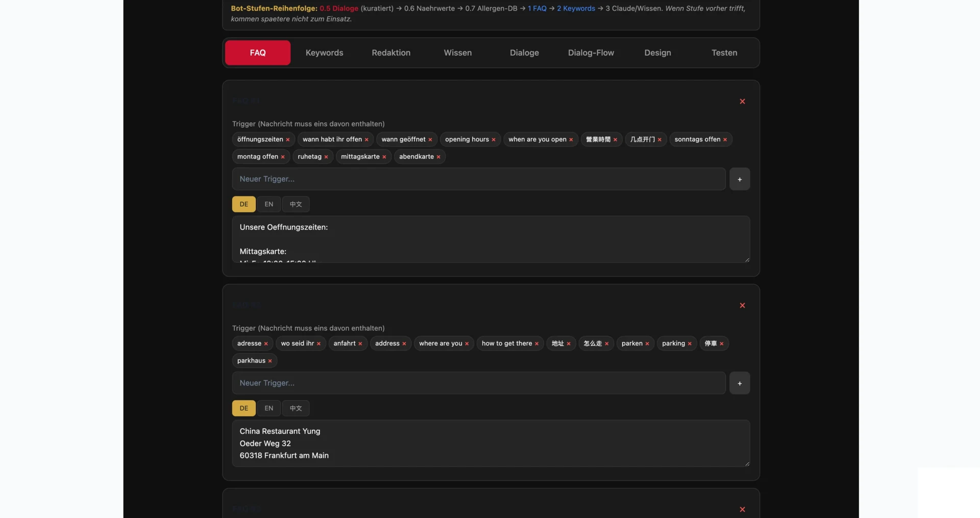Remove the '怎么走' trigger tag

(x=607, y=344)
